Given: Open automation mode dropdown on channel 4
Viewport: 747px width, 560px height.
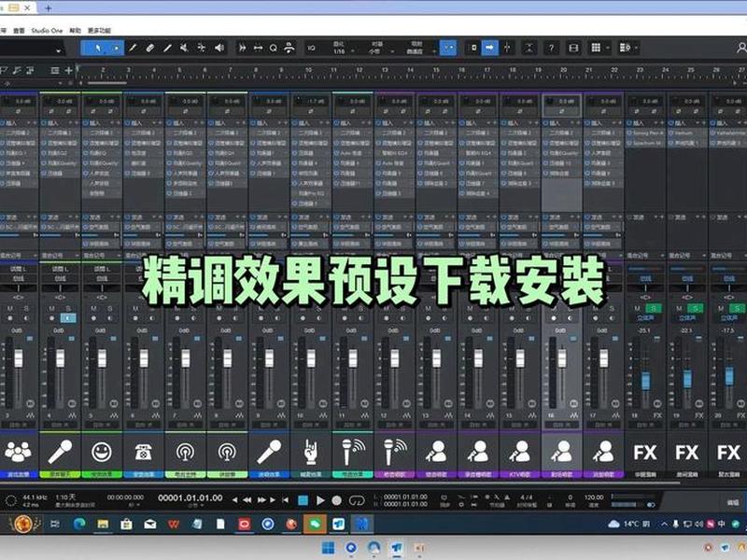Looking at the screenshot, I should click(60, 424).
